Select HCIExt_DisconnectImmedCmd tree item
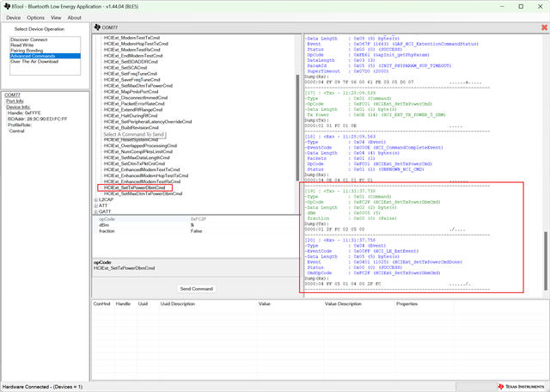Screen dimensions: 550x392 click(136, 97)
